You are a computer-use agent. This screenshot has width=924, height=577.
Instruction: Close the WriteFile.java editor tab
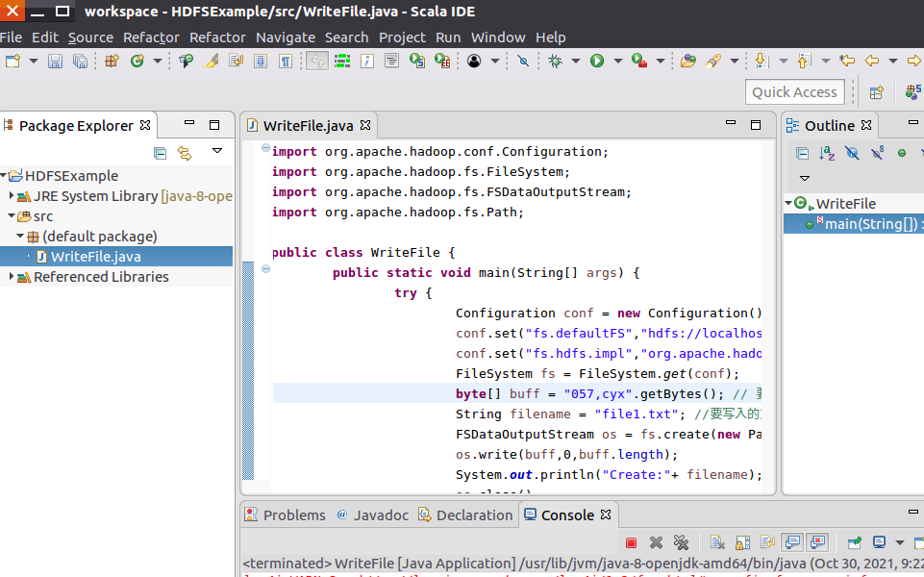(365, 125)
